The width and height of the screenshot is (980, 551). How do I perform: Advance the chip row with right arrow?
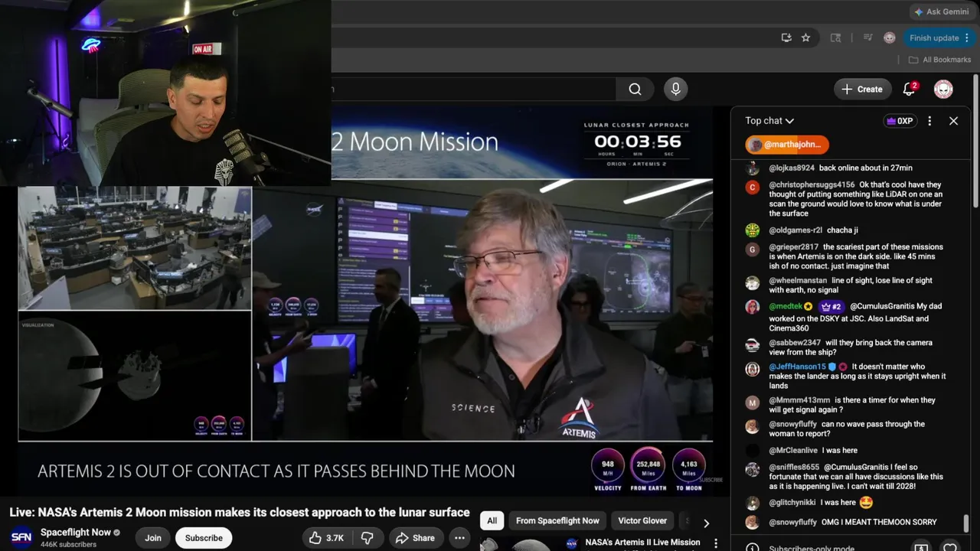(x=706, y=523)
